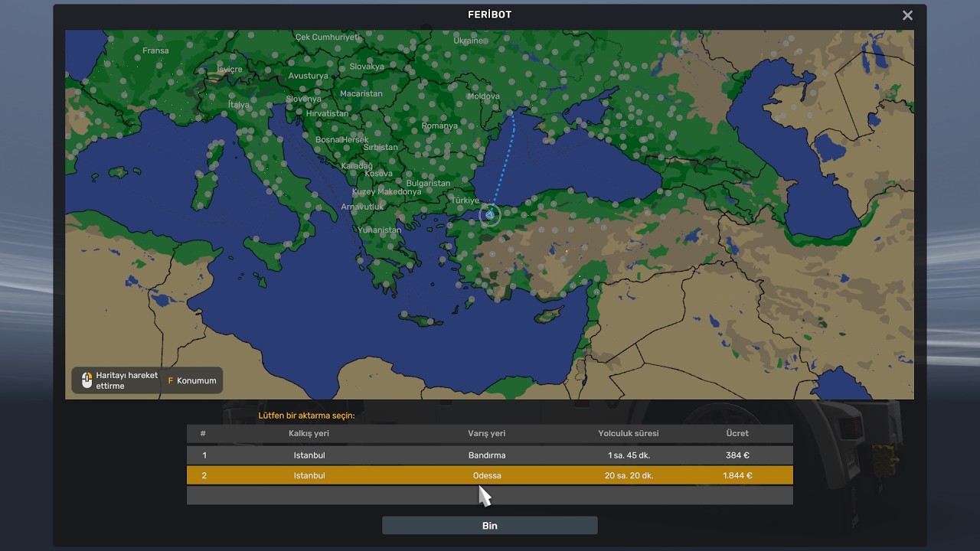This screenshot has height=551, width=980.
Task: Click the İtalya label on the map
Action: click(238, 105)
